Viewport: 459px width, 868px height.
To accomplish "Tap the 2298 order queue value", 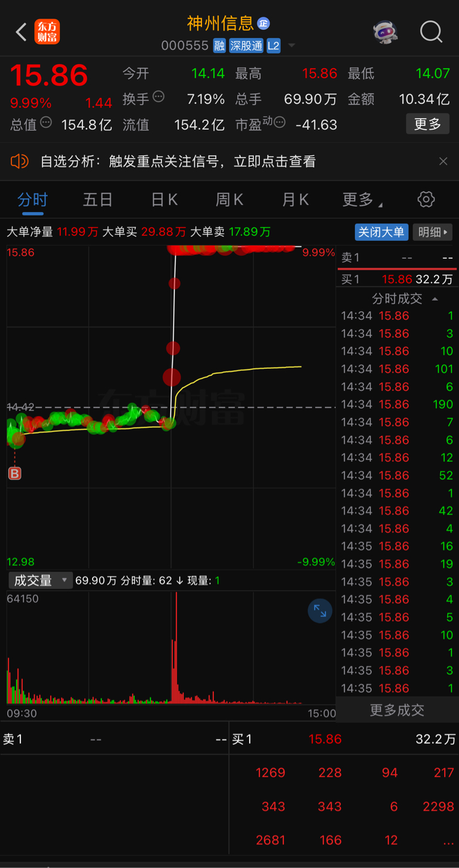I will (438, 806).
